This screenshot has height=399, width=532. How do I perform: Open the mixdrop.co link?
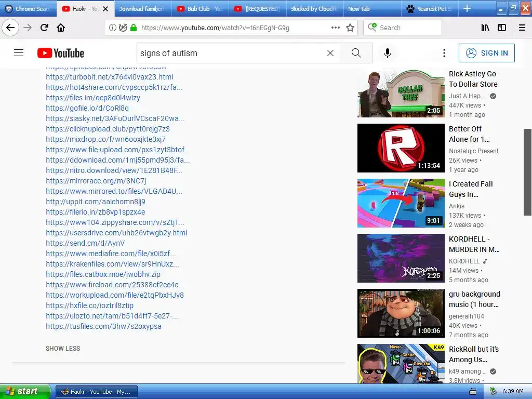(x=105, y=139)
